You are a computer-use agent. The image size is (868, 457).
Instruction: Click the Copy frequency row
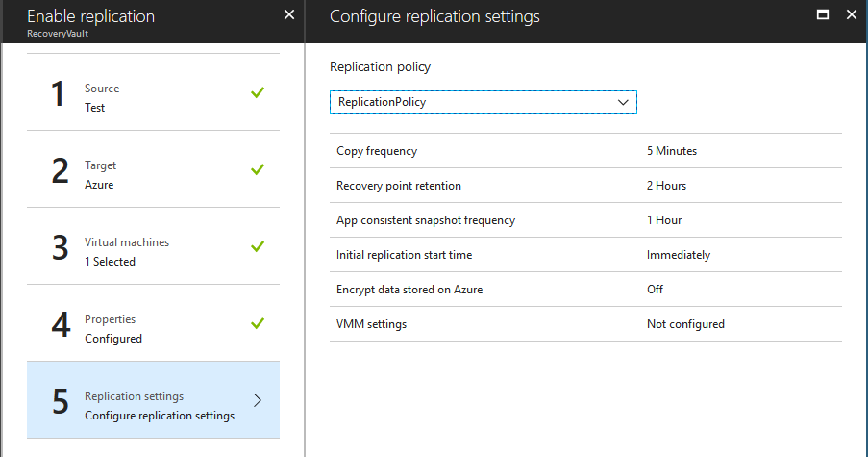585,151
